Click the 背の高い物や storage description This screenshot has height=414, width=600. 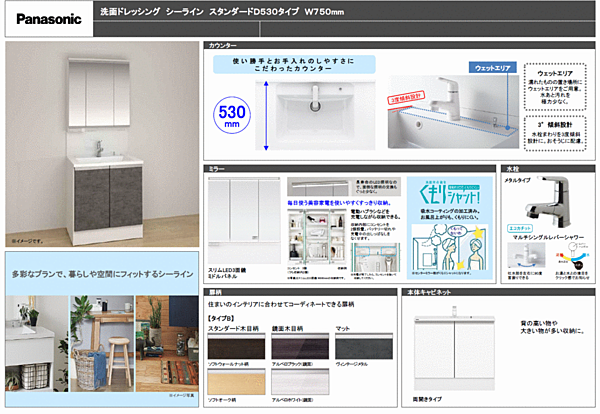(552, 327)
